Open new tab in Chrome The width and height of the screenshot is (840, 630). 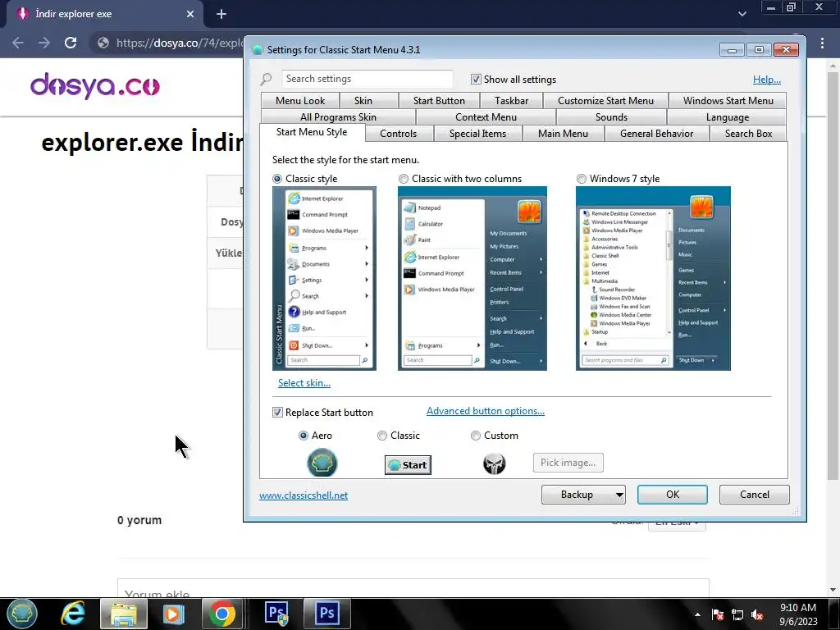point(221,15)
